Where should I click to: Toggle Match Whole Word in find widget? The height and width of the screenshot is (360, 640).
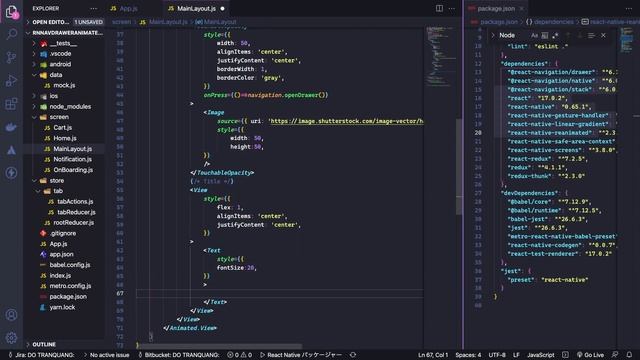tap(544, 36)
